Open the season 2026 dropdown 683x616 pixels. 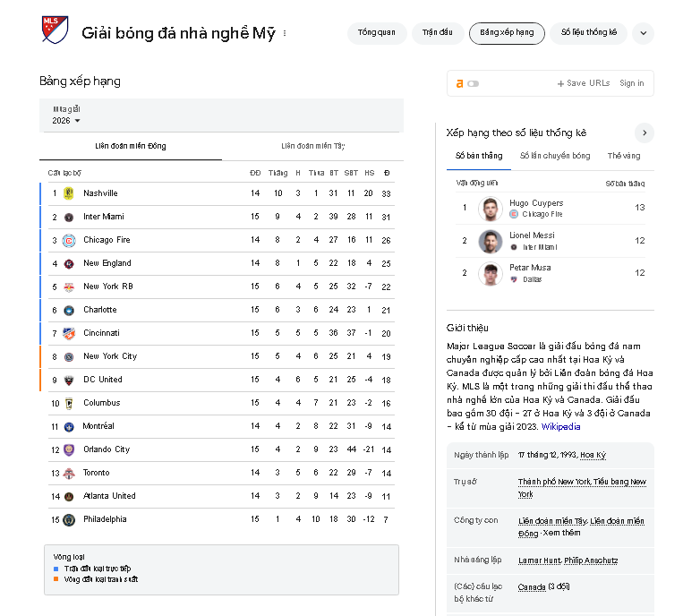(66, 121)
